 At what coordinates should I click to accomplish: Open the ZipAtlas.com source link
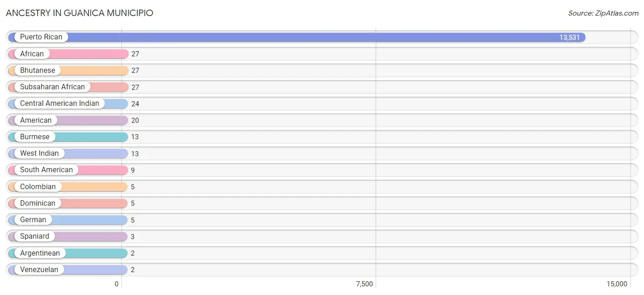pyautogui.click(x=603, y=13)
